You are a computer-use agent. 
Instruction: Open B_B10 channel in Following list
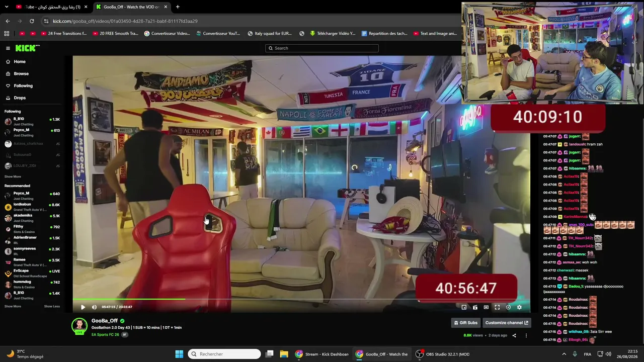[x=32, y=121]
